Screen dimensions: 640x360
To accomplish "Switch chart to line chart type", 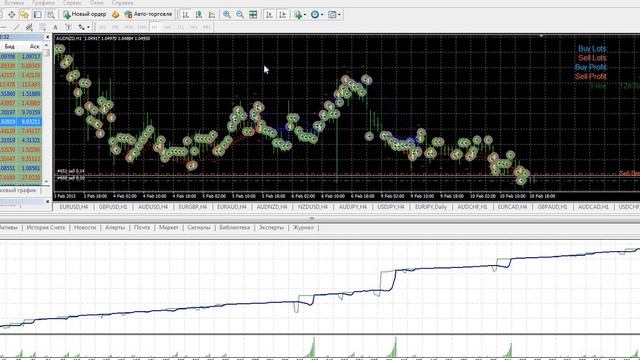I will tap(212, 15).
